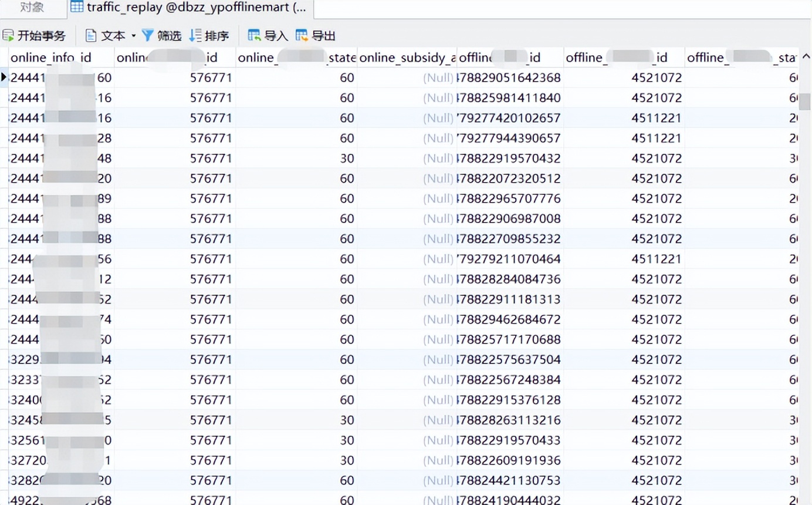The image size is (812, 505).
Task: Select the cell 78824421130753
Action: (x=510, y=480)
